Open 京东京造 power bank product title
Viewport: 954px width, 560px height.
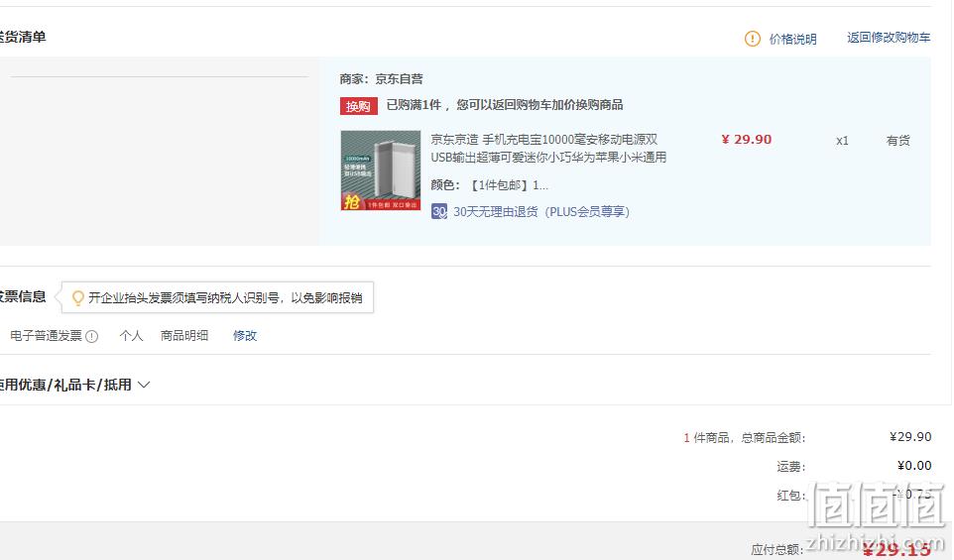548,149
